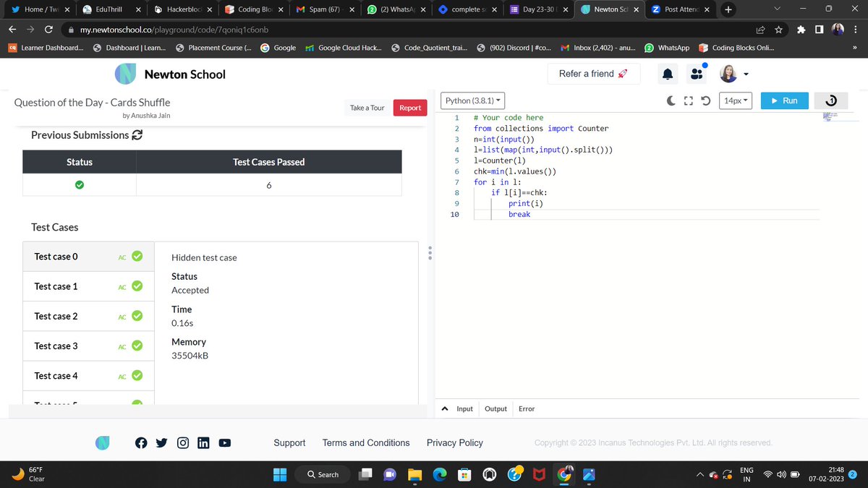Open the Python (3.8.1) language dropdown
The image size is (868, 488).
pos(474,100)
